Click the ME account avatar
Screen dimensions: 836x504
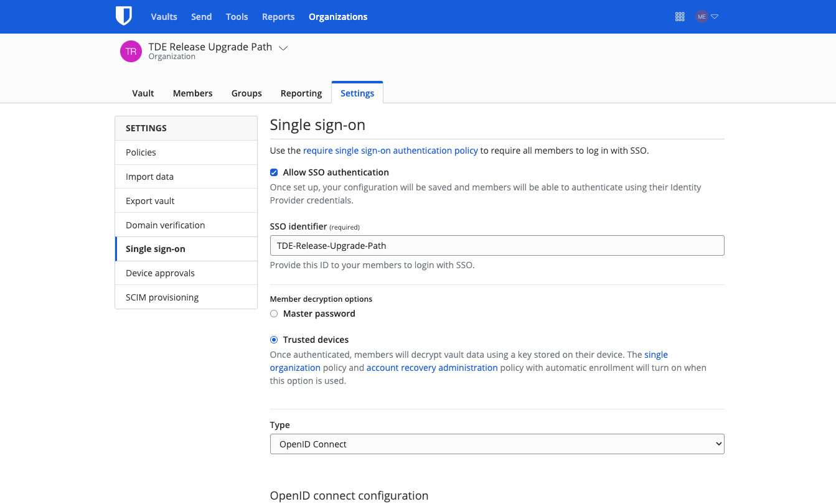(702, 16)
